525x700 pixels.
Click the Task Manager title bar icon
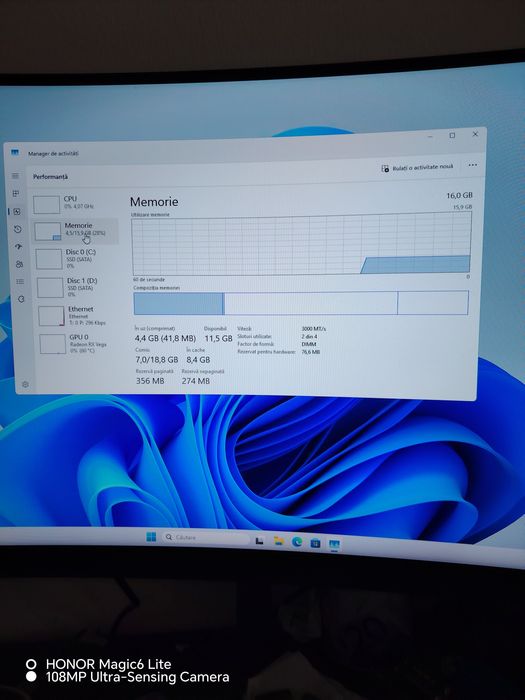pos(15,153)
